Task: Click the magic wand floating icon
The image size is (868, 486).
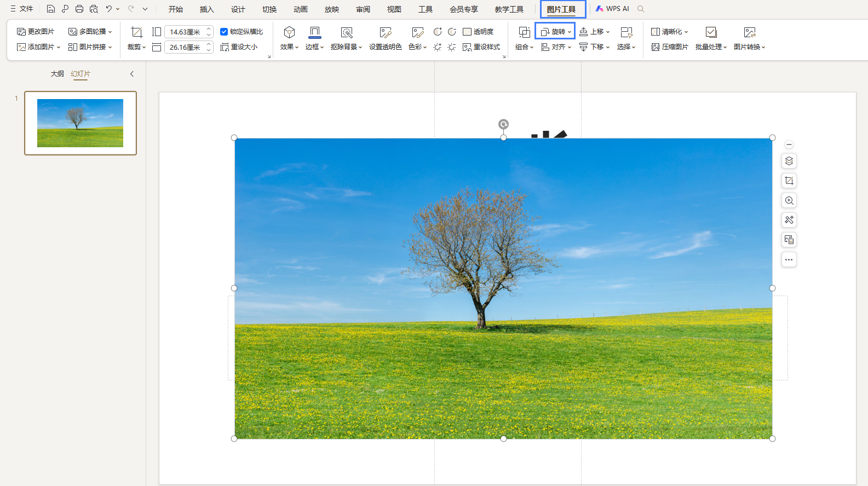Action: pyautogui.click(x=789, y=220)
